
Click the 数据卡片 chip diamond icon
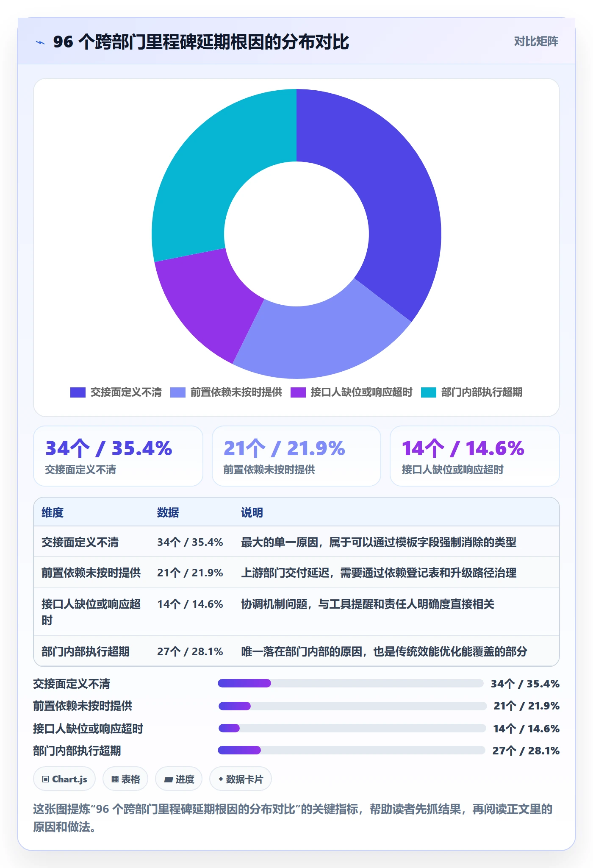click(x=221, y=779)
